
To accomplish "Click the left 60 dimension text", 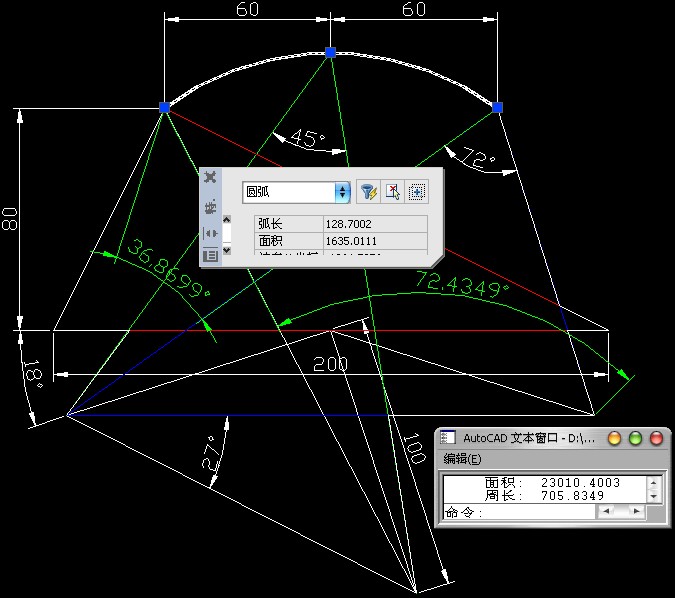I will 248,9.
